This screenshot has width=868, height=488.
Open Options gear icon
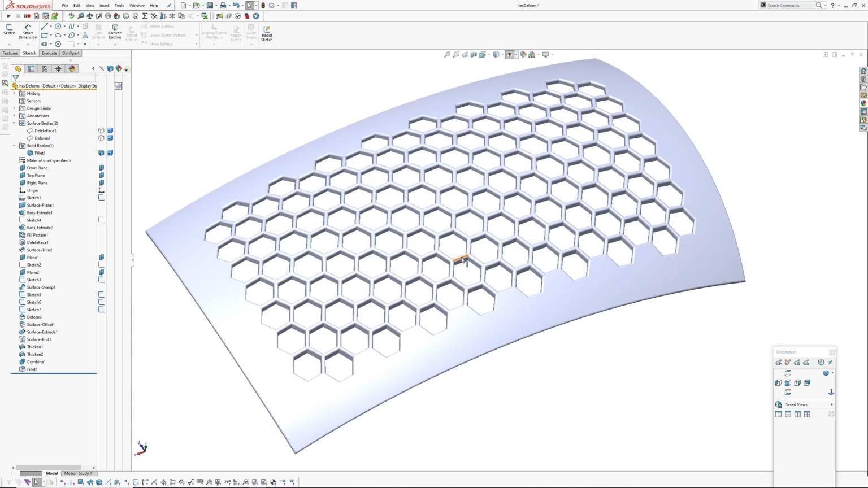(271, 5)
